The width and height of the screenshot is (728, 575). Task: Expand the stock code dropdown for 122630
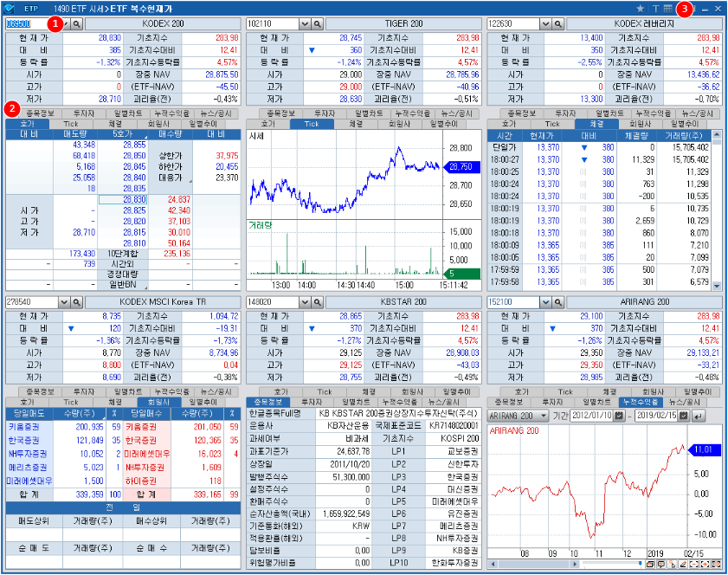pyautogui.click(x=546, y=24)
